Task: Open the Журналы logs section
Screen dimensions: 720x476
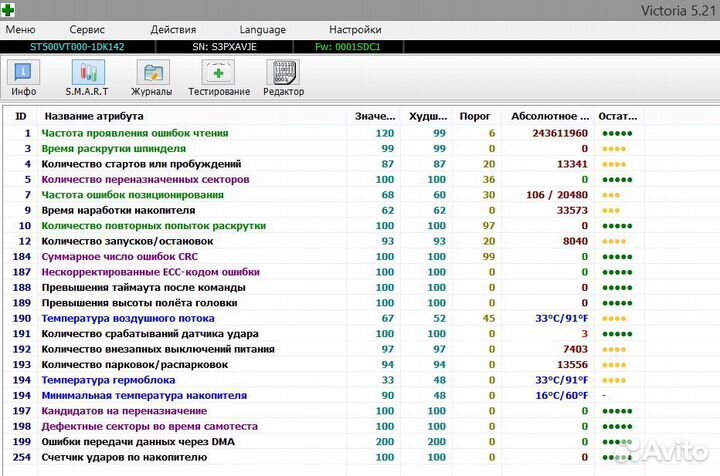Action: (152, 77)
